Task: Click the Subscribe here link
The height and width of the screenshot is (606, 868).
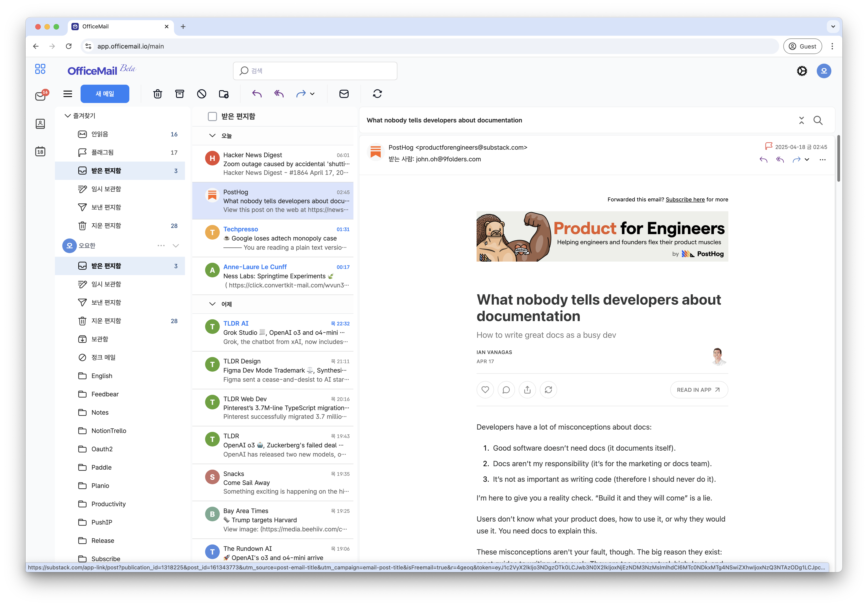Action: coord(685,200)
